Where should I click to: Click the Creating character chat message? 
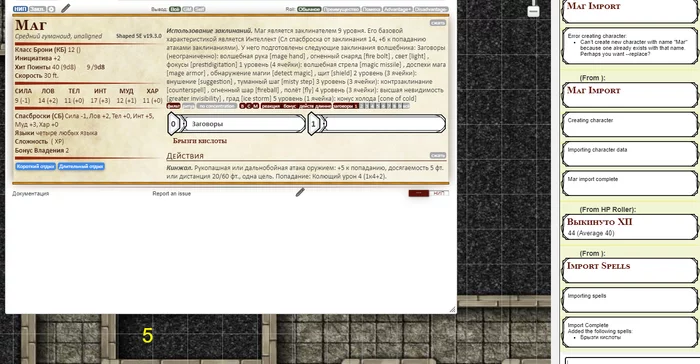click(629, 124)
